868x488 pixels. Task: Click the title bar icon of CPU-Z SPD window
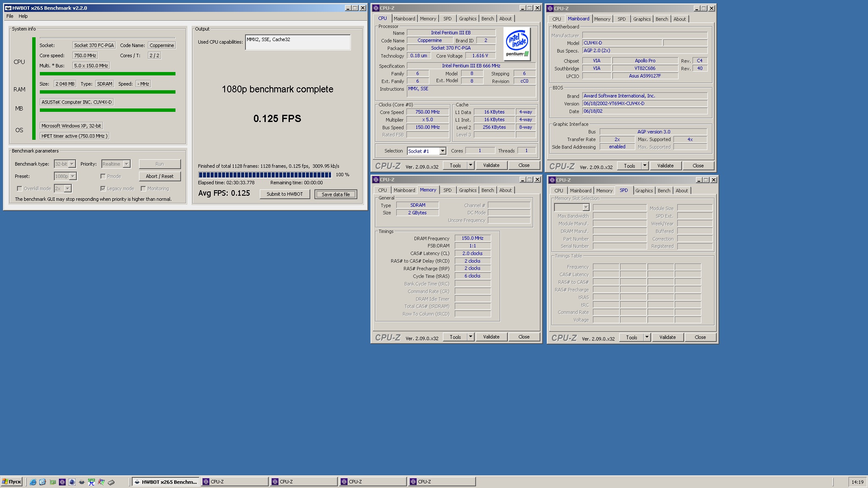(552, 180)
